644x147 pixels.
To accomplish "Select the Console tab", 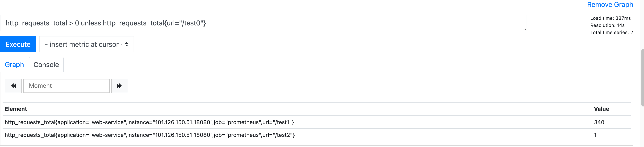I will click(46, 65).
